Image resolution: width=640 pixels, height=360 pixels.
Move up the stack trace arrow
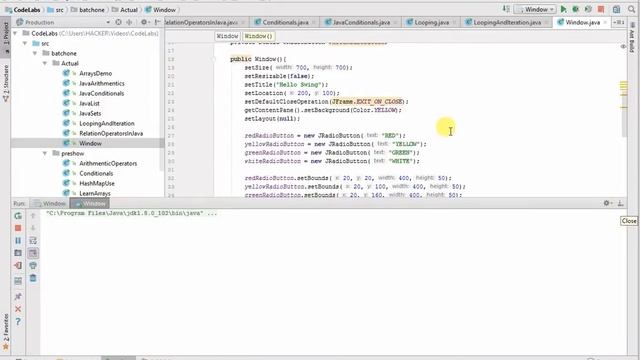[33, 216]
